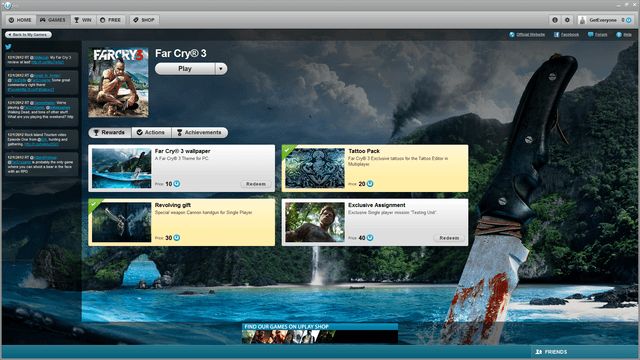
Task: Click the Uplay points icon beside price 20
Action: click(370, 184)
